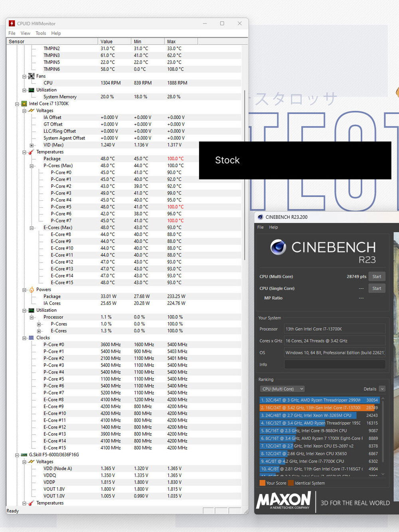Click the Clocks node icon
Viewport: 399px width, 532px height.
pyautogui.click(x=32, y=338)
